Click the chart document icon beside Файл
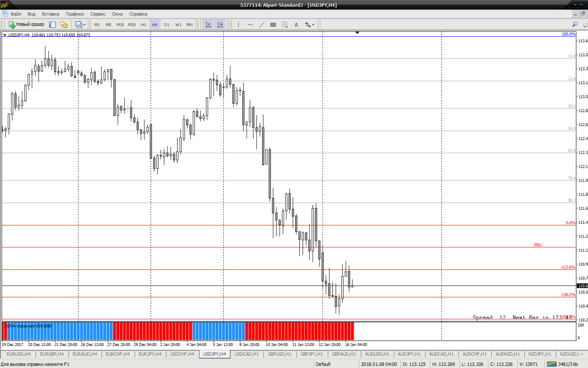The width and height of the screenshot is (588, 368). [x=4, y=14]
